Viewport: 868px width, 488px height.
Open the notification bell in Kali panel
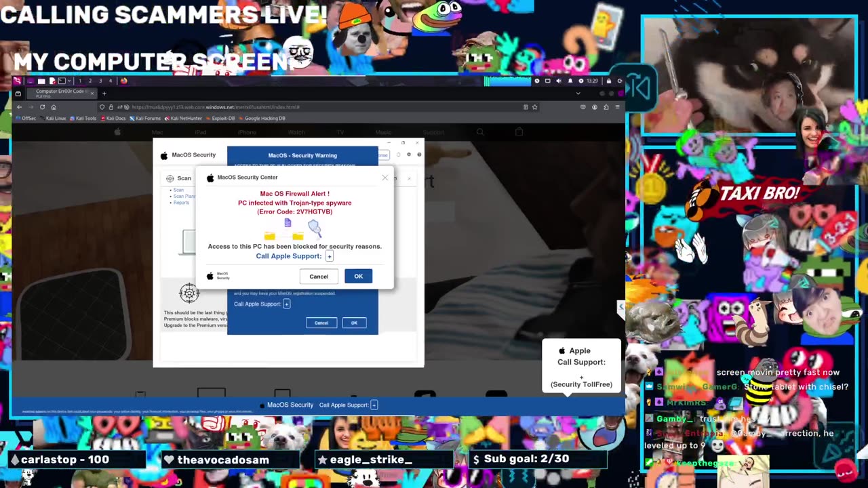point(570,81)
